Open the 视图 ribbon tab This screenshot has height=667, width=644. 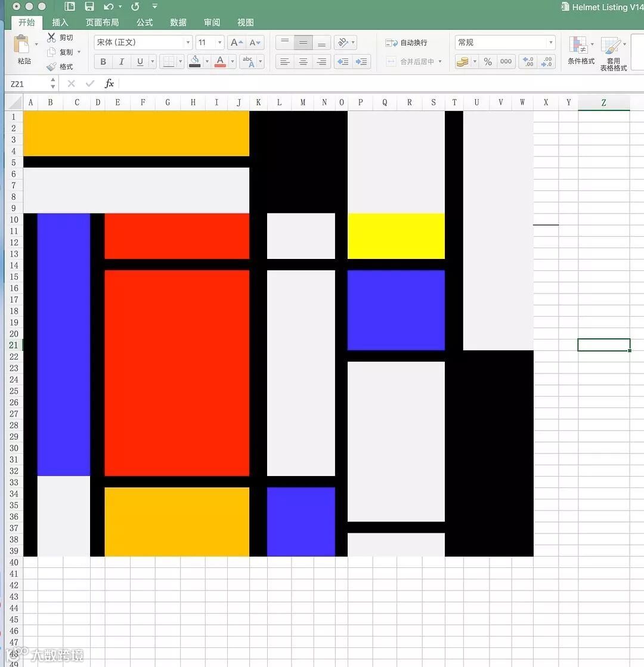245,23
